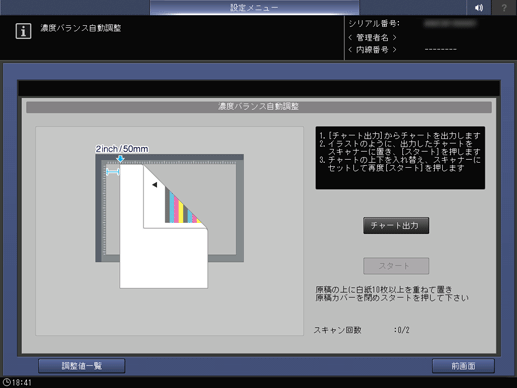517x388 pixels.
Task: Select the 設定メニュー tab at the top
Action: click(254, 7)
